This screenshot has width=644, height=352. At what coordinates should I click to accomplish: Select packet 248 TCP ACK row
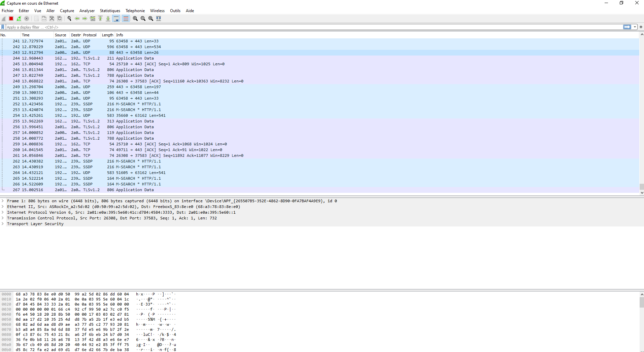pyautogui.click(x=319, y=81)
